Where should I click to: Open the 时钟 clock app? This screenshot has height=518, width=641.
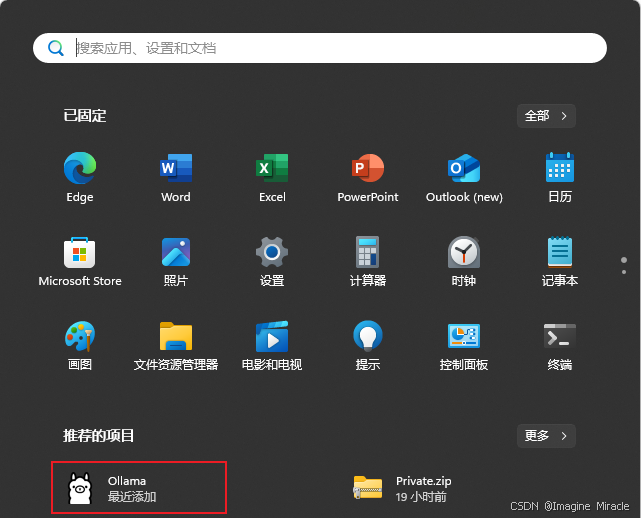click(464, 261)
